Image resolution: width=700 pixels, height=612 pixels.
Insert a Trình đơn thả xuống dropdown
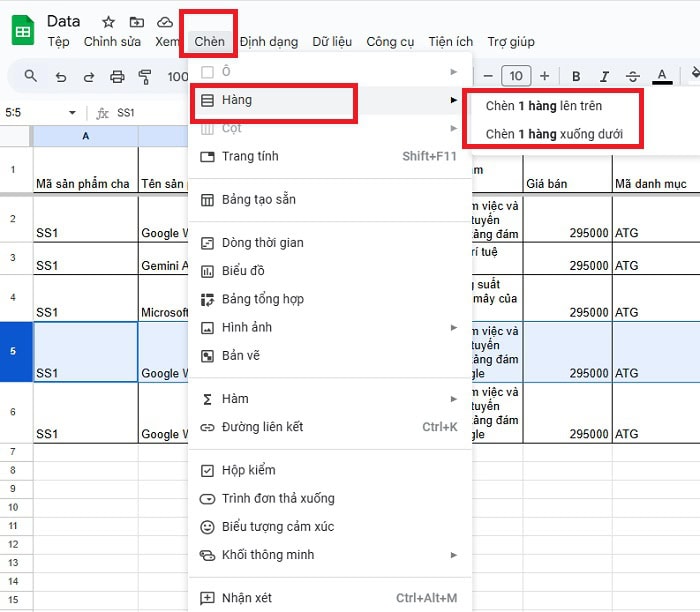330,499
